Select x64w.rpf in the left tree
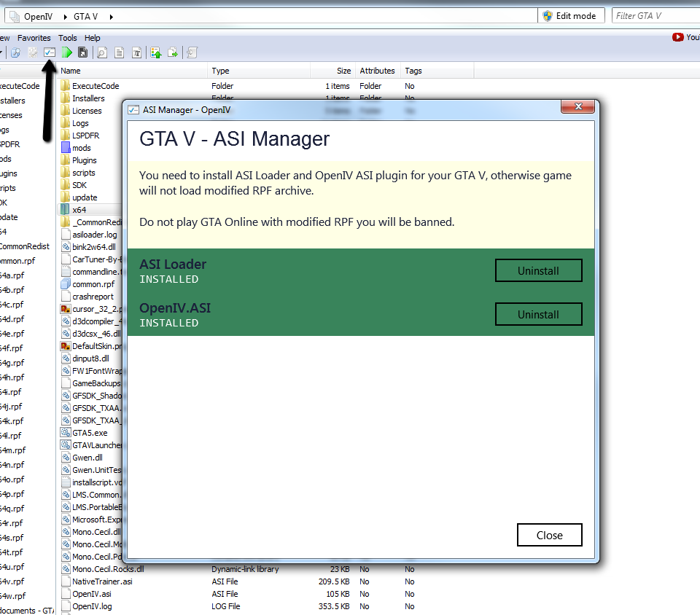This screenshot has width=700, height=615. tap(13, 596)
